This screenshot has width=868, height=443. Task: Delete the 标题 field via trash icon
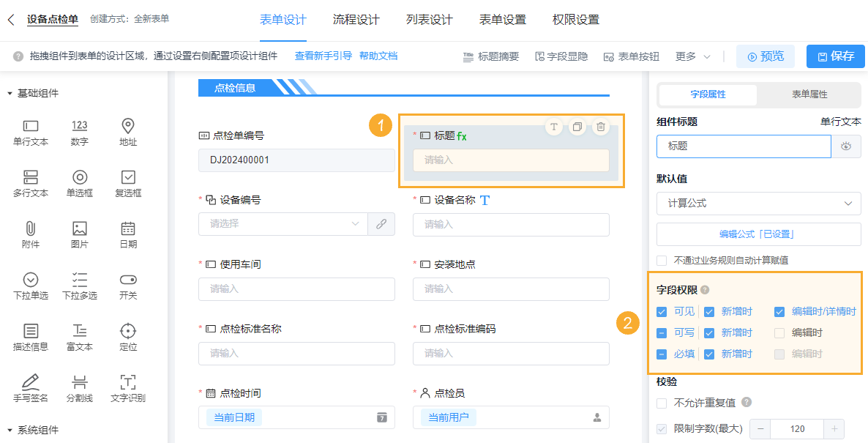[x=599, y=126]
